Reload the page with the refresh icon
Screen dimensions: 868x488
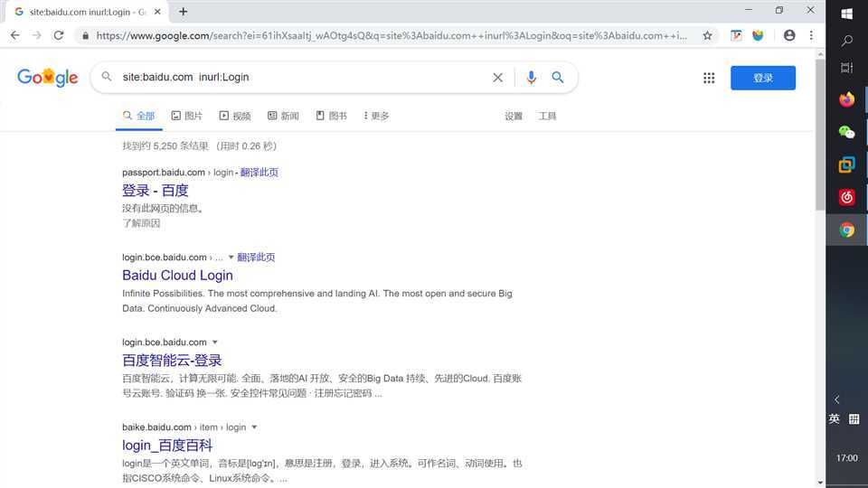[x=59, y=35]
